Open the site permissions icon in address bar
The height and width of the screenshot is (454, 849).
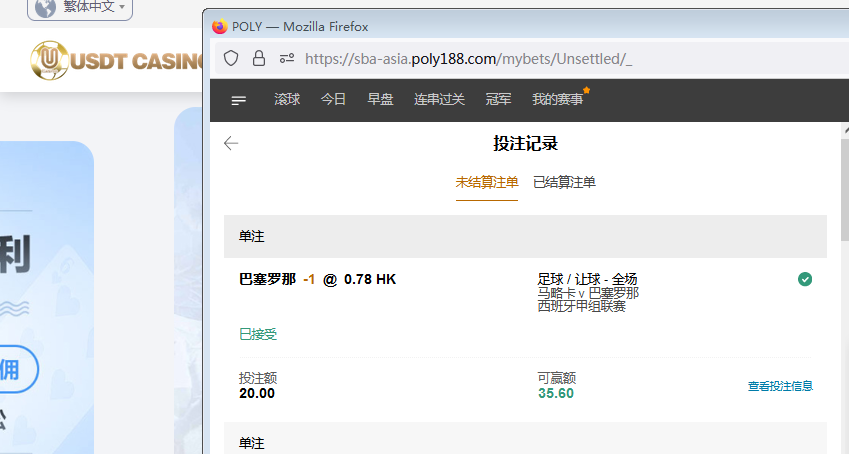tap(287, 59)
